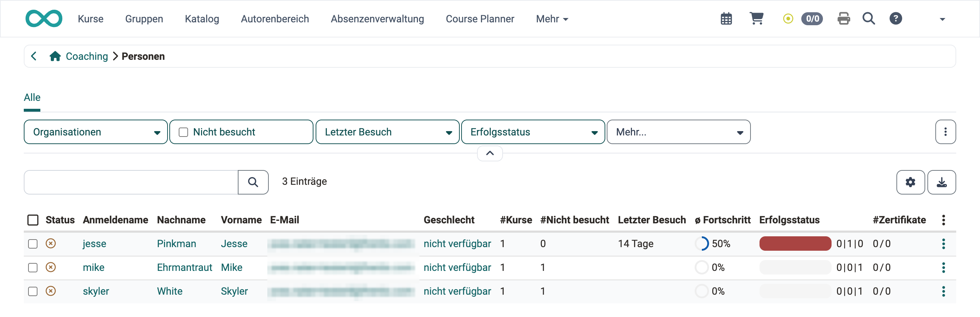Open row actions menu for mike
The width and height of the screenshot is (980, 317).
point(944,268)
